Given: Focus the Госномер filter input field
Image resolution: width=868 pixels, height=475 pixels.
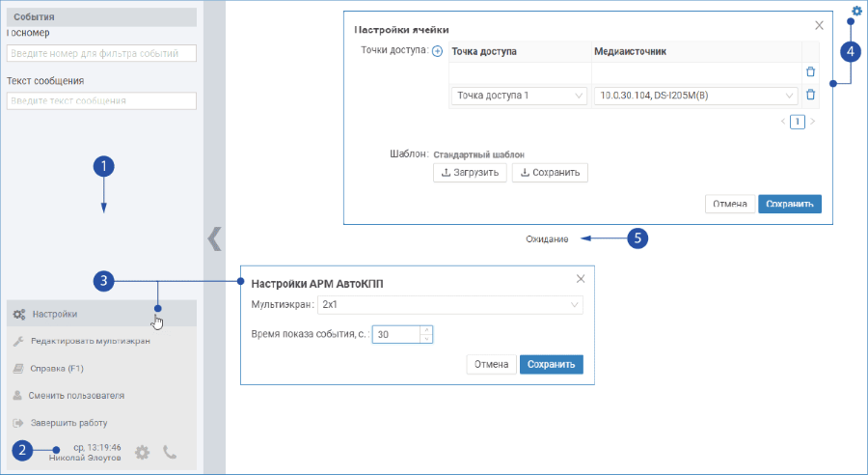Looking at the screenshot, I should click(x=101, y=53).
